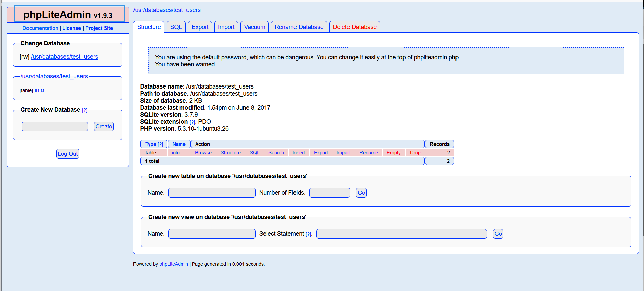
Task: Show help for Create New Database
Action: click(85, 110)
